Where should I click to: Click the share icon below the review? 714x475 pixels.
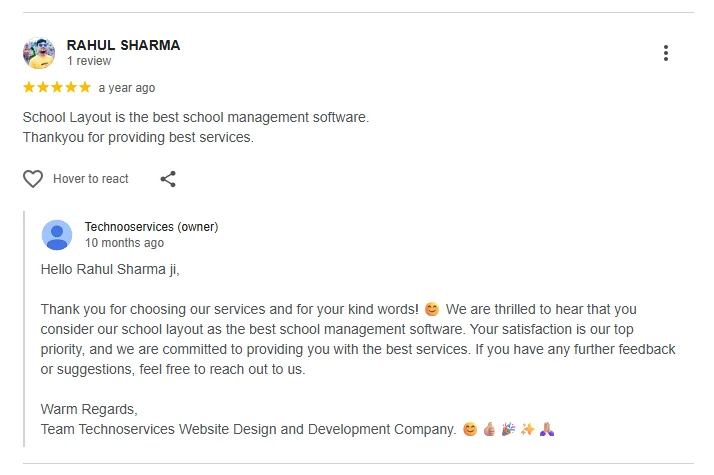168,179
